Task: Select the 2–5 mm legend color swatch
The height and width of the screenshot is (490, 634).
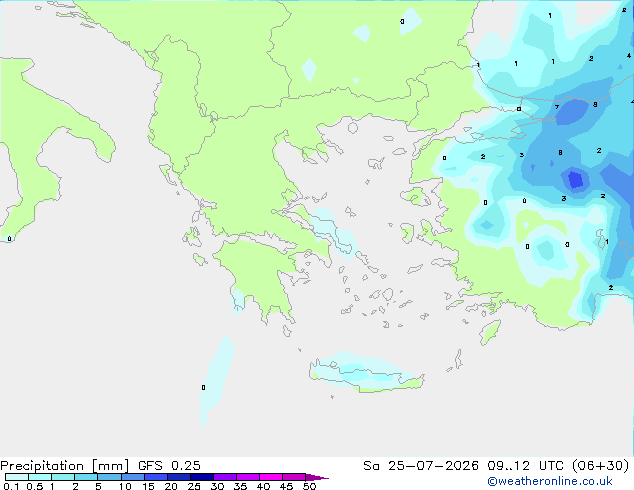Action: coord(86,477)
